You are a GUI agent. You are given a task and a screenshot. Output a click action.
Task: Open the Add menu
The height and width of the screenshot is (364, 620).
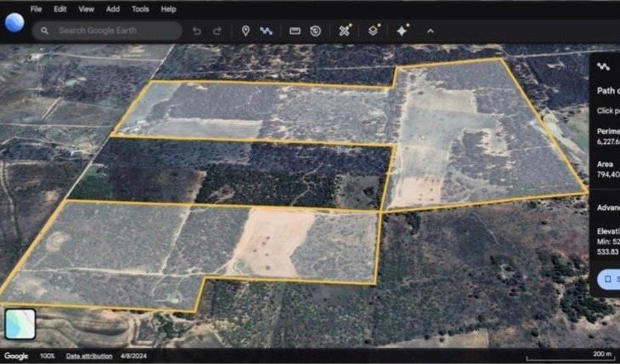tap(113, 9)
